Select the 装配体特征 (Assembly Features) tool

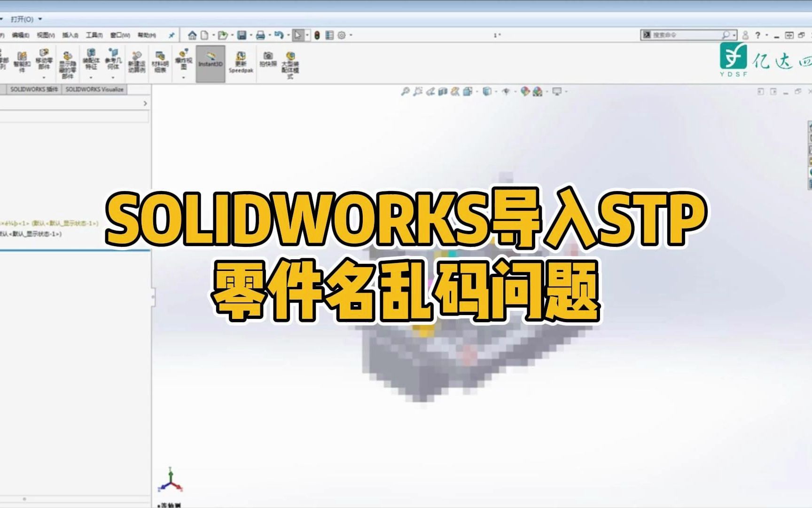91,59
